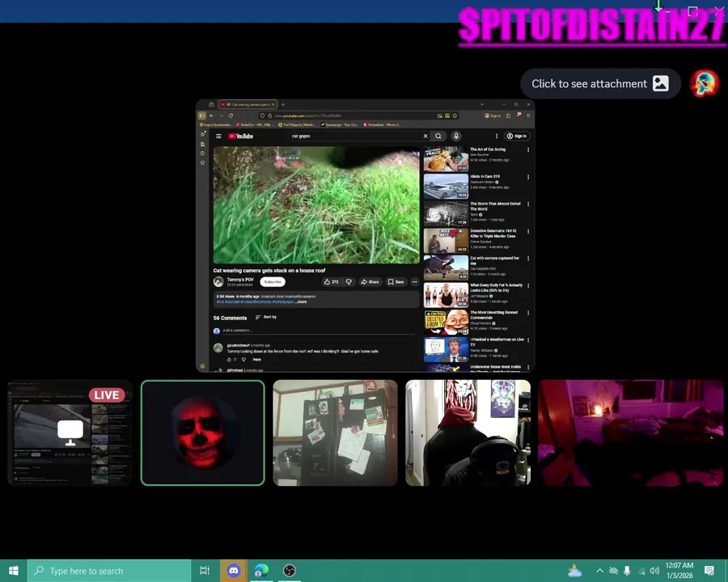Select the pink-lit bedroom webcam tile
The image size is (728, 582).
click(x=630, y=432)
